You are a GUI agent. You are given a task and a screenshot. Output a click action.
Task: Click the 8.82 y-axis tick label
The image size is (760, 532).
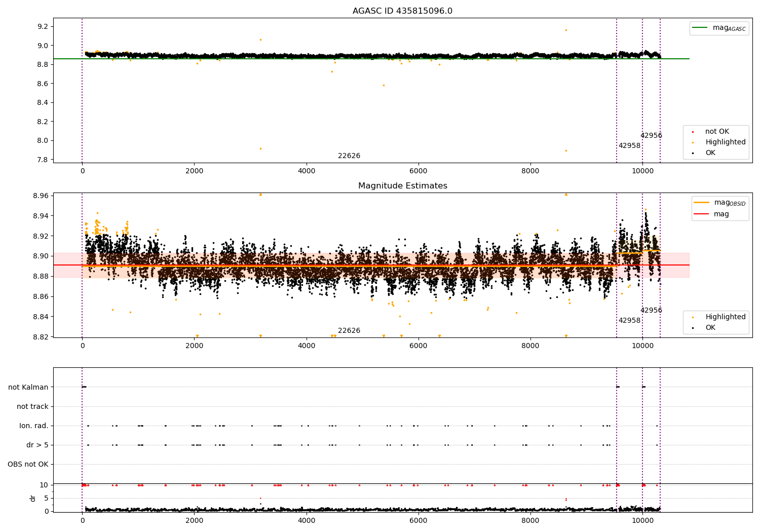[x=41, y=337]
